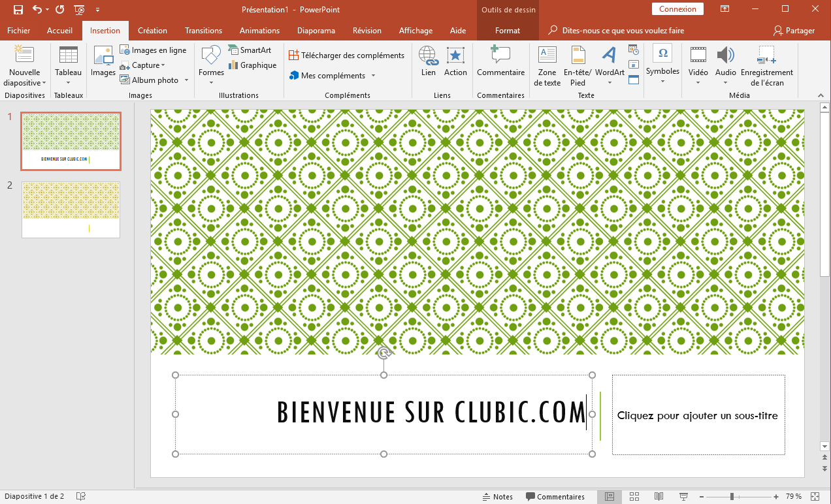Click the Dites-nous search field
Image resolution: width=831 pixels, height=504 pixels.
pyautogui.click(x=616, y=31)
